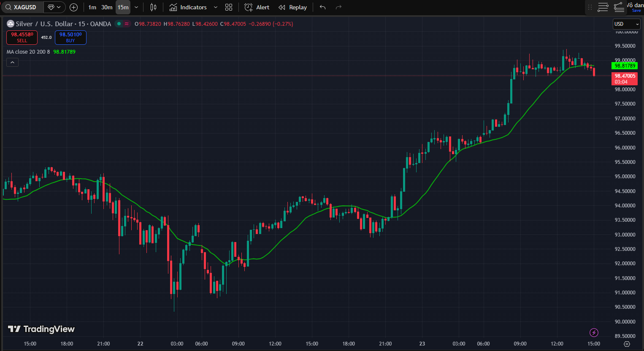Click the plus icon to add a symbol
Viewport: 644px width, 351px height.
(73, 7)
